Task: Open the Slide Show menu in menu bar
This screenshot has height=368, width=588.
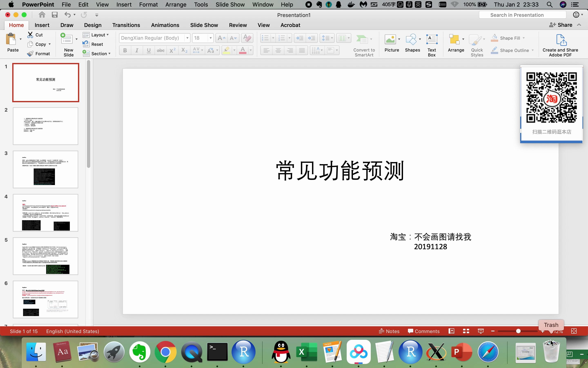Action: [230, 4]
